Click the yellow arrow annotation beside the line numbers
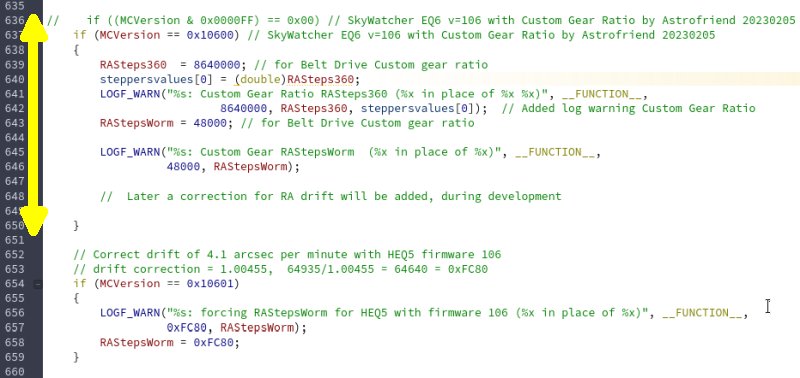 pyautogui.click(x=33, y=124)
